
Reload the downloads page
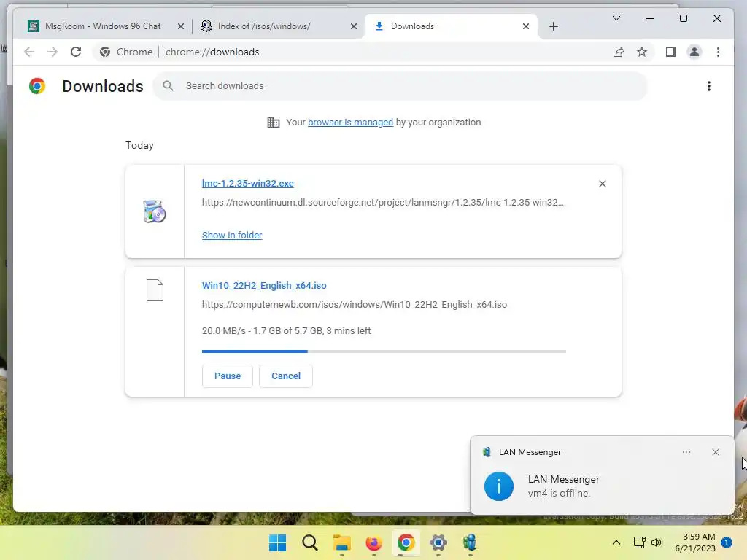point(76,52)
